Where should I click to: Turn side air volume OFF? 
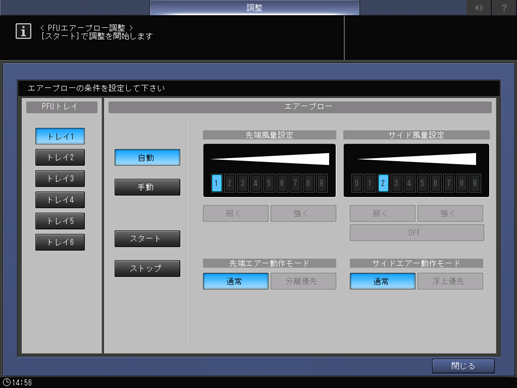[x=417, y=233]
